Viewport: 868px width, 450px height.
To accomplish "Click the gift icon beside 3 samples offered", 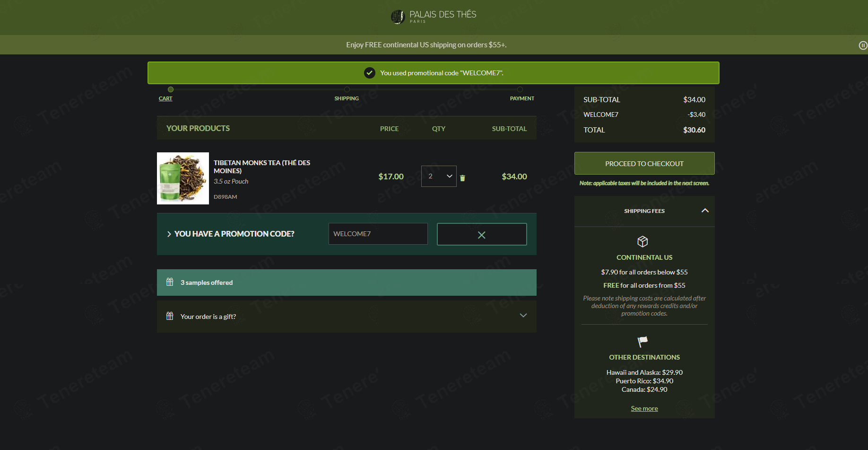I will pyautogui.click(x=170, y=282).
